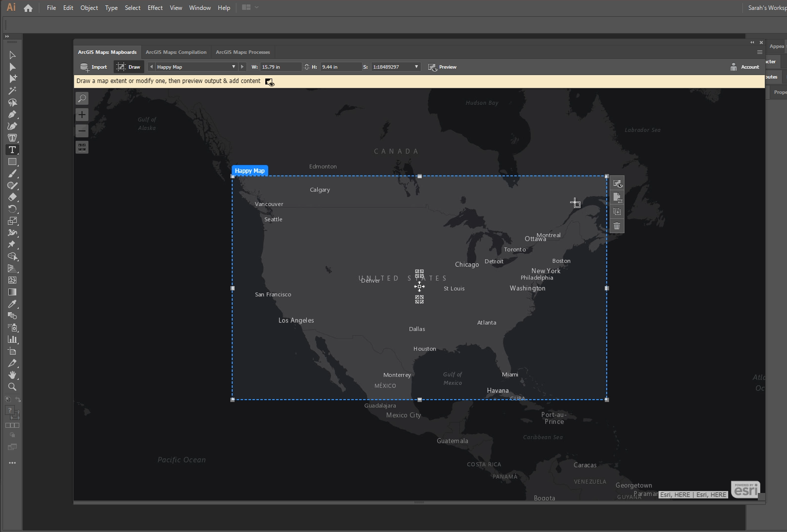Open the Account button
787x532 pixels.
click(745, 67)
